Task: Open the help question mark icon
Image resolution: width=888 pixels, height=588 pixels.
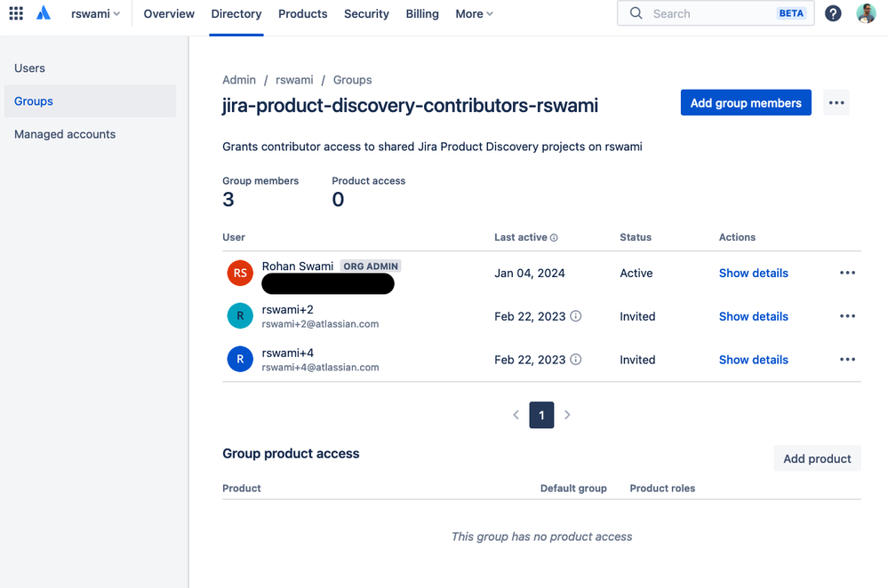Action: click(x=833, y=13)
